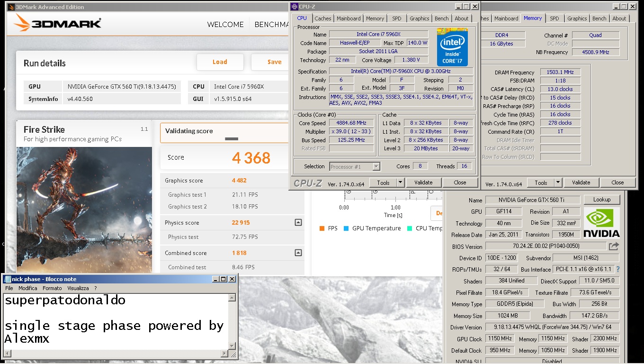
Task: Click the Driver Version value in GPU-Z
Action: (552, 328)
